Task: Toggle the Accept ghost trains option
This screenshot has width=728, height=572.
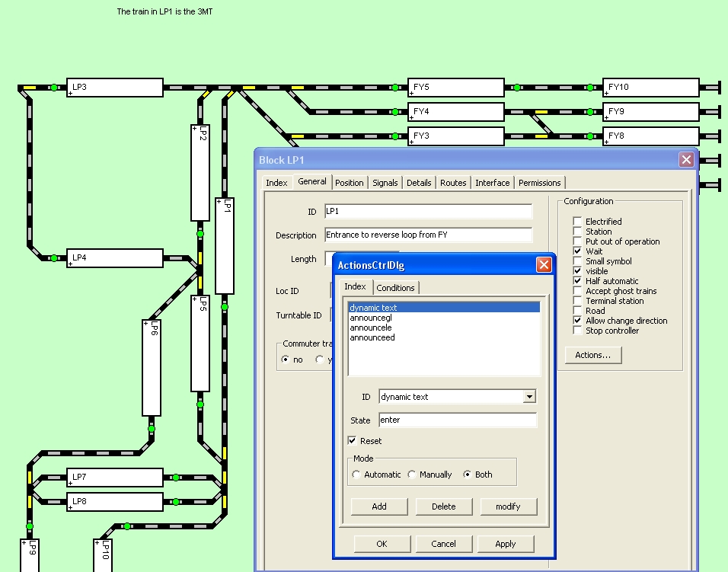Action: (577, 291)
